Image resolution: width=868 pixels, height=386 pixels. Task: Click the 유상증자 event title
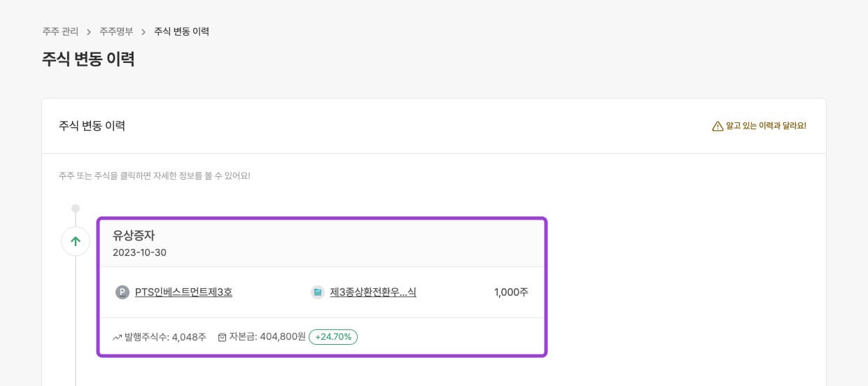[134, 236]
